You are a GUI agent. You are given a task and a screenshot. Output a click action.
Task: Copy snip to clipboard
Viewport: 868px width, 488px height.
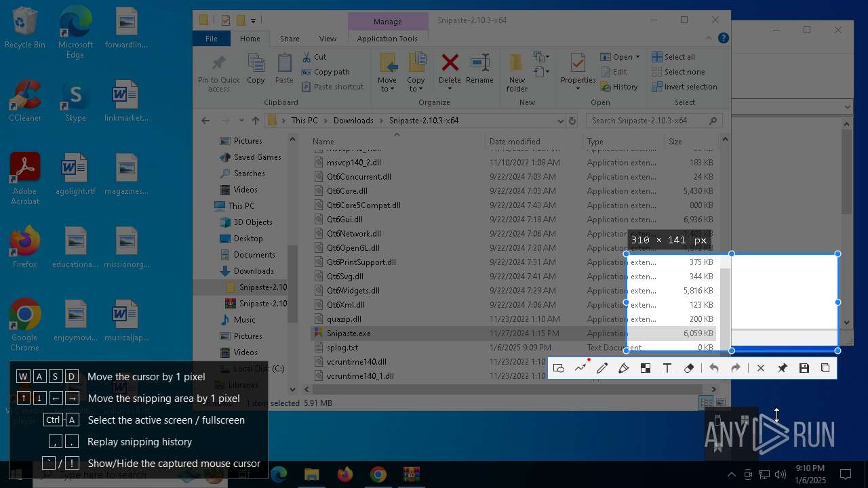(x=825, y=368)
